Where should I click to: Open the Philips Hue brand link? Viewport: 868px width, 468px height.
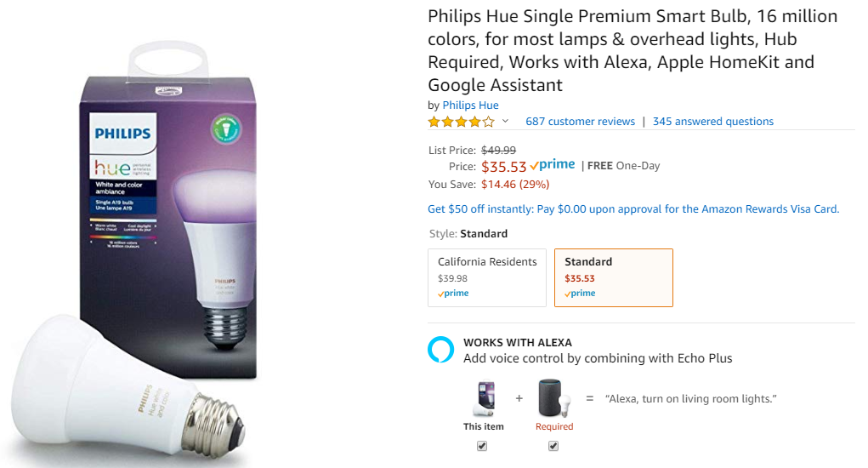[x=470, y=106]
